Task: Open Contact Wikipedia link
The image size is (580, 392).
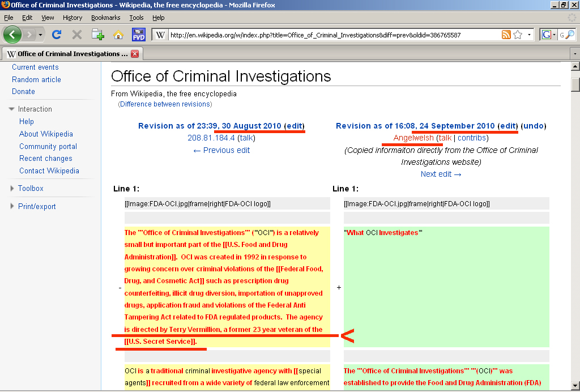Action: click(49, 171)
